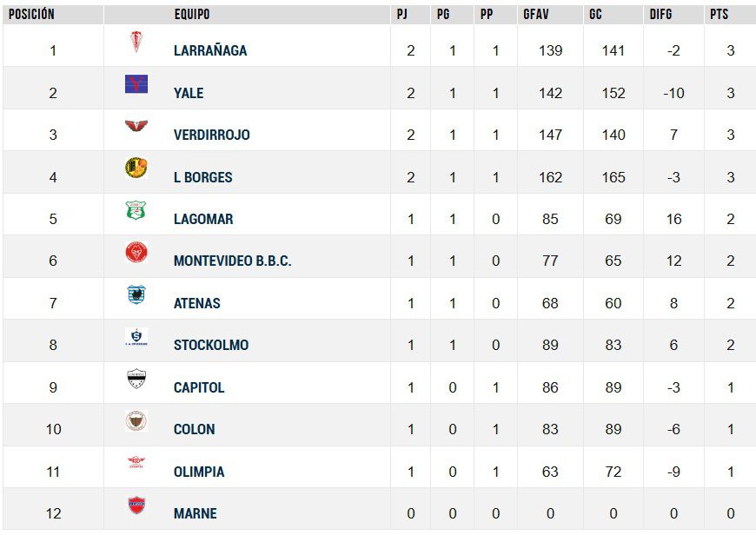The height and width of the screenshot is (535, 756).
Task: Click the Larrañaga team crest icon
Action: tap(136, 42)
